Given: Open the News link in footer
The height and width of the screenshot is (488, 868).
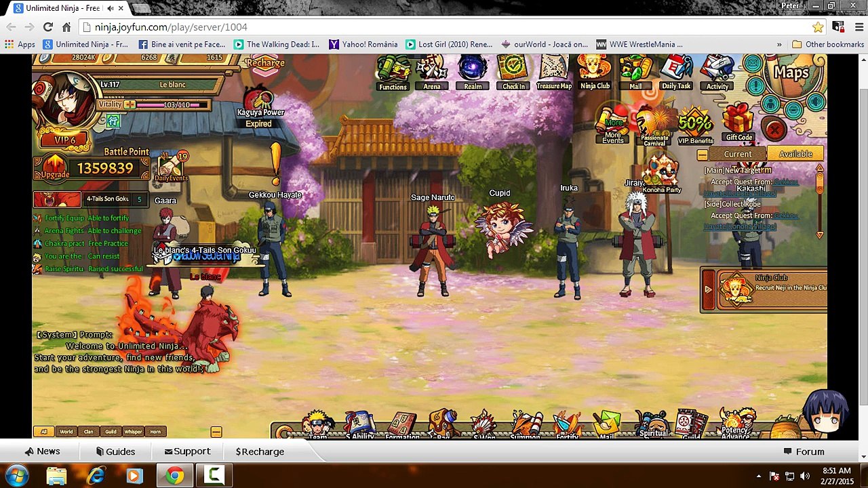Looking at the screenshot, I should click(x=42, y=451).
